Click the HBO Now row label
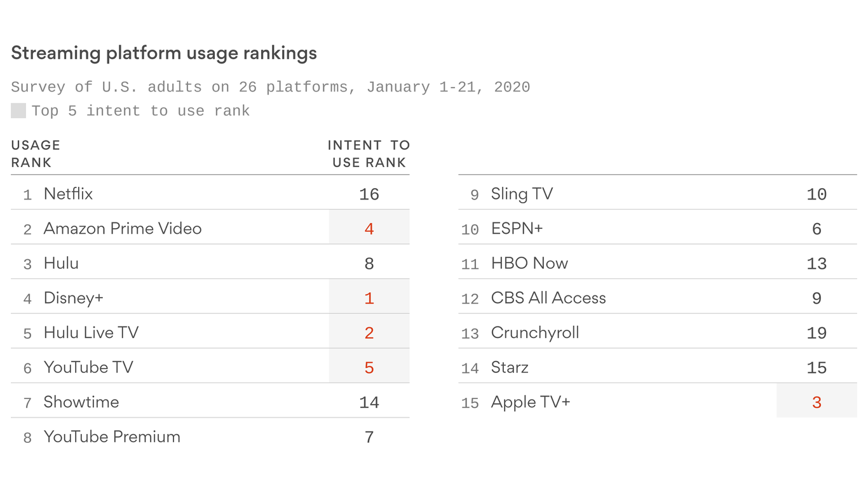Image resolution: width=868 pixels, height=488 pixels. (x=529, y=263)
